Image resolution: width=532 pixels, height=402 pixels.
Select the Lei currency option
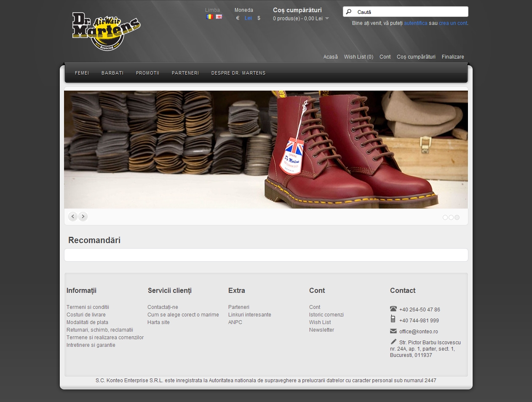pos(248,18)
